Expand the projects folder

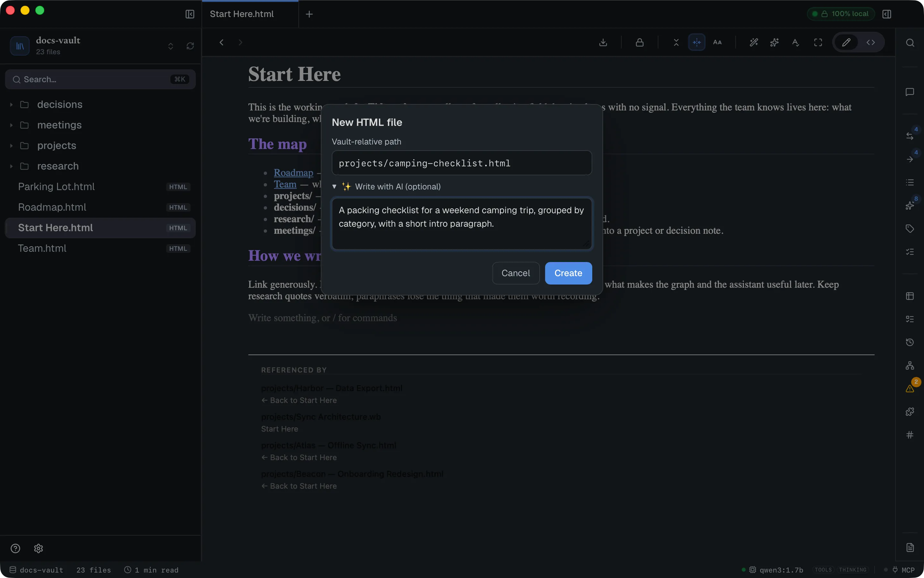pyautogui.click(x=100, y=146)
